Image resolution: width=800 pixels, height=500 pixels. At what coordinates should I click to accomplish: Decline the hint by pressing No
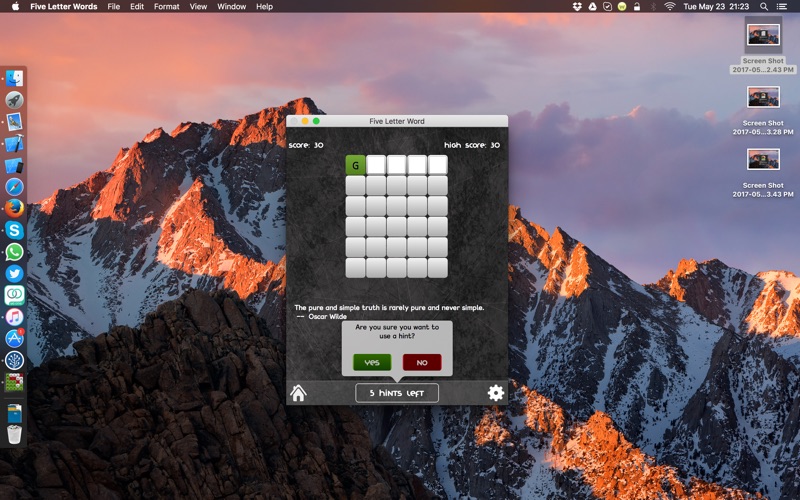coord(421,362)
